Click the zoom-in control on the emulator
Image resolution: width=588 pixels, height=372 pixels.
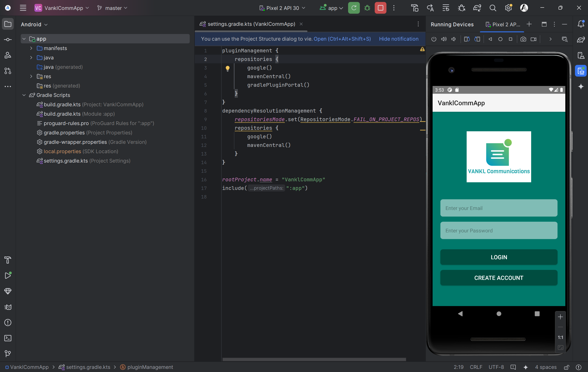click(x=561, y=317)
